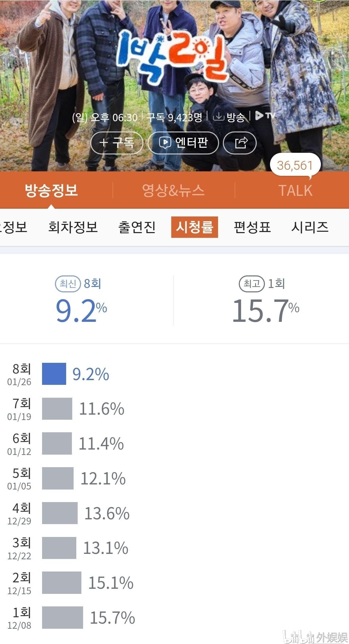Viewport: 349px width, 644px height.
Task: Open the 36,561 talk count bubble
Action: pyautogui.click(x=295, y=166)
